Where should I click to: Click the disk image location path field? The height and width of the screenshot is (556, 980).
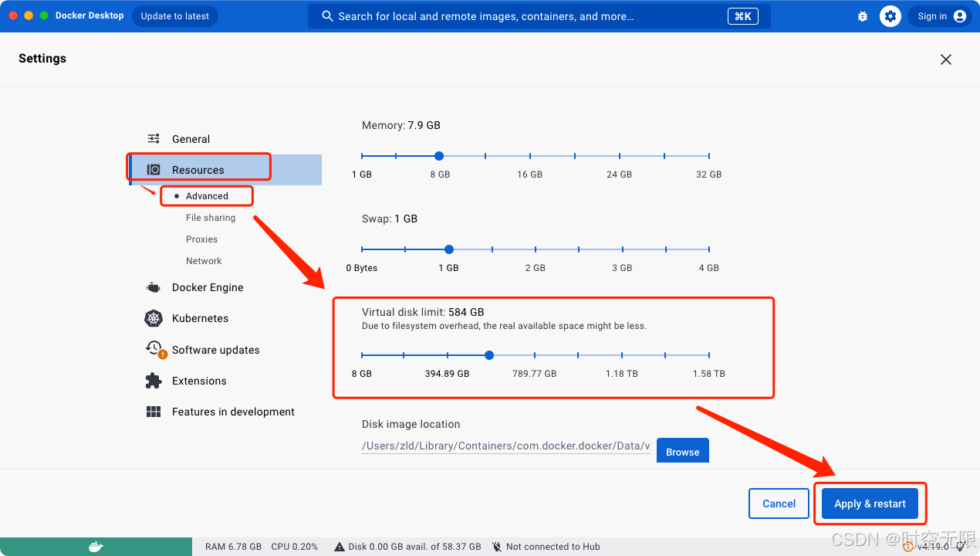pos(506,446)
